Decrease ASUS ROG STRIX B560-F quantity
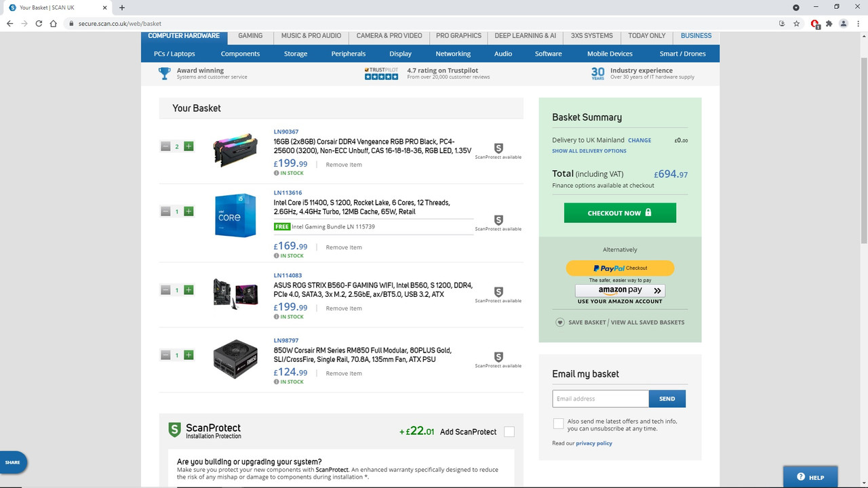 (165, 290)
